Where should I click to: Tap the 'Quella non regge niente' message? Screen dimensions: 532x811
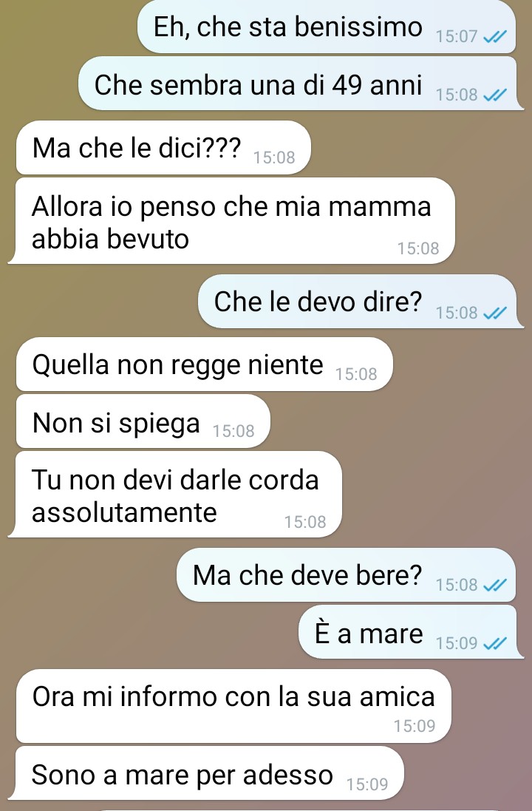click(204, 364)
